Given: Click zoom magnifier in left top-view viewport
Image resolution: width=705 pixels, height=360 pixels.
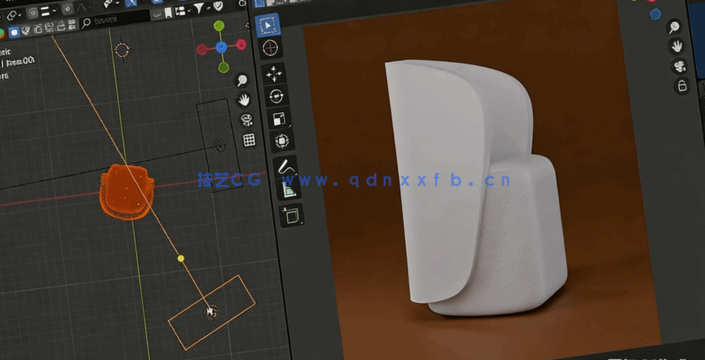Looking at the screenshot, I should (x=242, y=80).
